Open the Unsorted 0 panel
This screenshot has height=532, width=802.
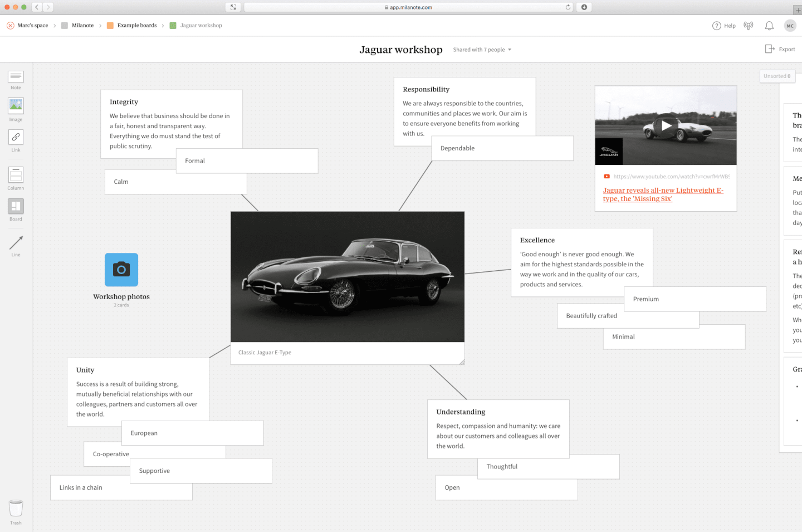[x=777, y=76]
